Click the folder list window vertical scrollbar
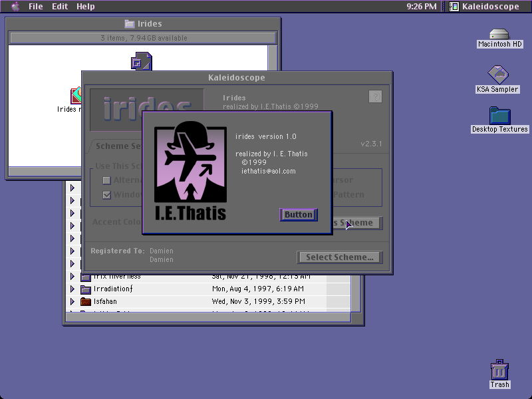The width and height of the screenshot is (532, 399). click(356, 294)
